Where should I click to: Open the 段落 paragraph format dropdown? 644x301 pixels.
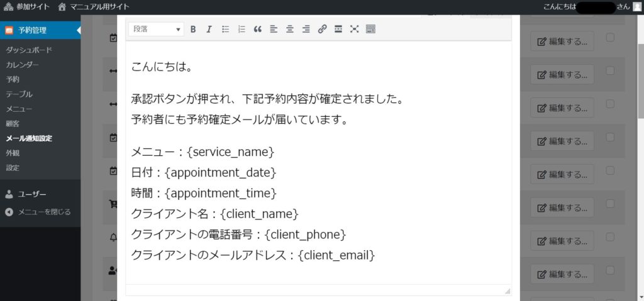156,29
